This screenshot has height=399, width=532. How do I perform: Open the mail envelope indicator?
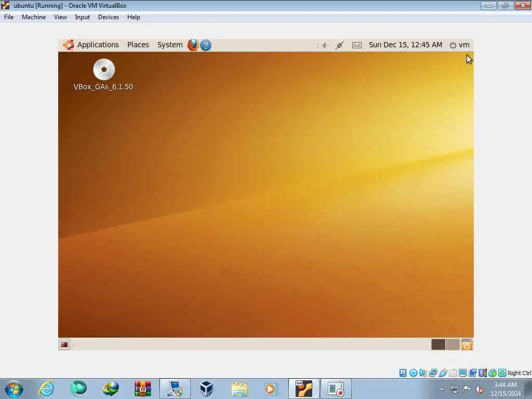[x=356, y=45]
